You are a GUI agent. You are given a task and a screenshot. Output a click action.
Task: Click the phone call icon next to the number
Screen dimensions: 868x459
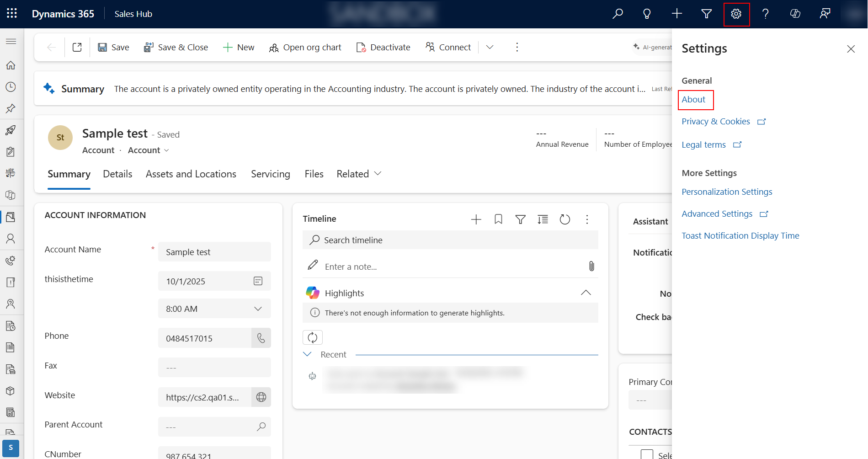click(261, 338)
